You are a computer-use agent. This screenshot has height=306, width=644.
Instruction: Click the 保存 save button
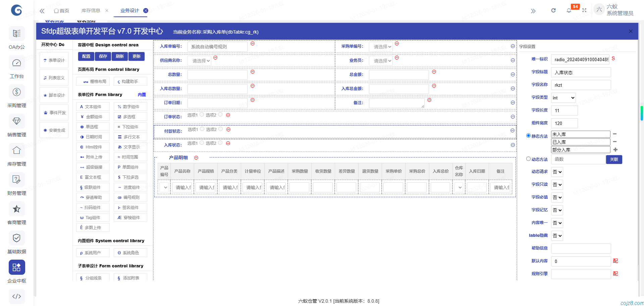tap(103, 56)
